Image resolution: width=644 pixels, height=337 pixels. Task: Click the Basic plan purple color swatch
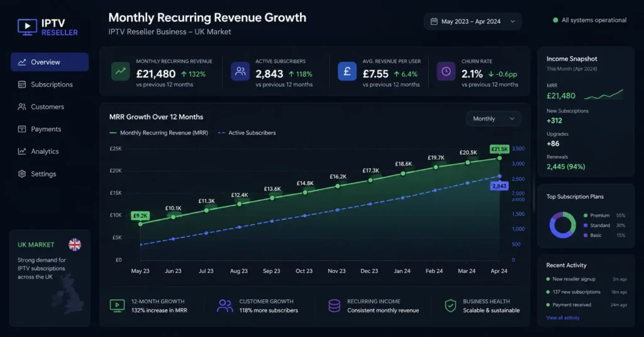coord(586,235)
